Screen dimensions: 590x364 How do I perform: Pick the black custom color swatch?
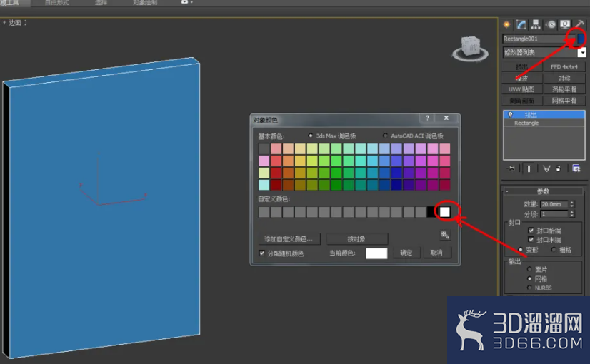pos(432,212)
